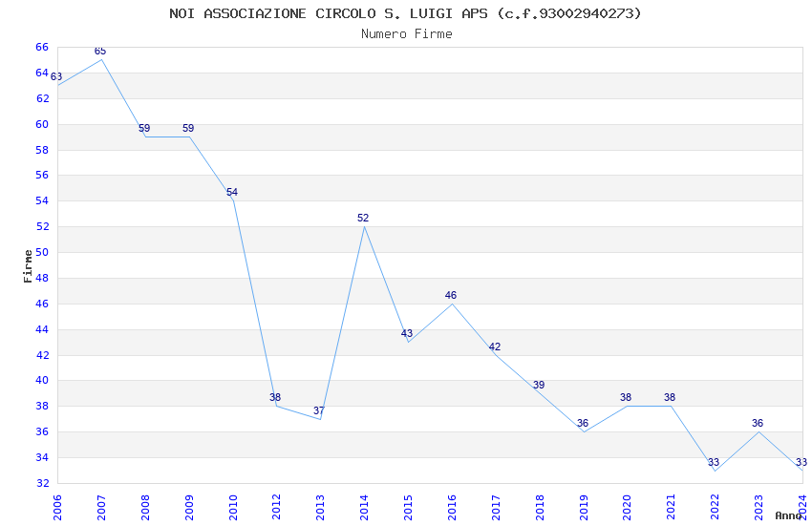
Task: Click data label 59 above year 2009
Action: pos(188,128)
